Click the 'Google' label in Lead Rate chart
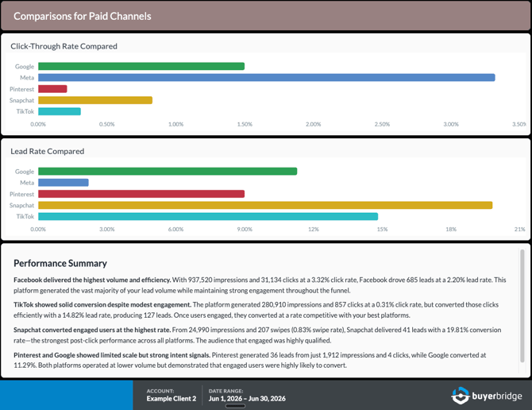The image size is (532, 410). tap(25, 172)
